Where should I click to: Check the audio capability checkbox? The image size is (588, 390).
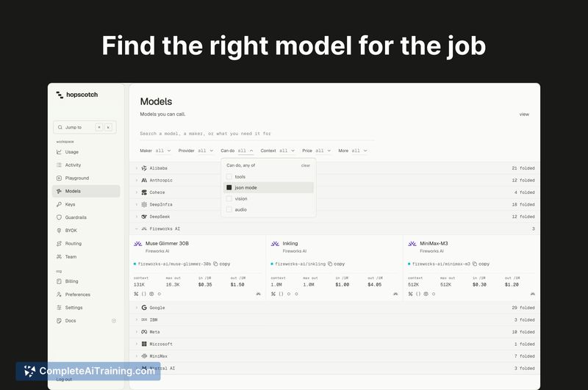[229, 209]
